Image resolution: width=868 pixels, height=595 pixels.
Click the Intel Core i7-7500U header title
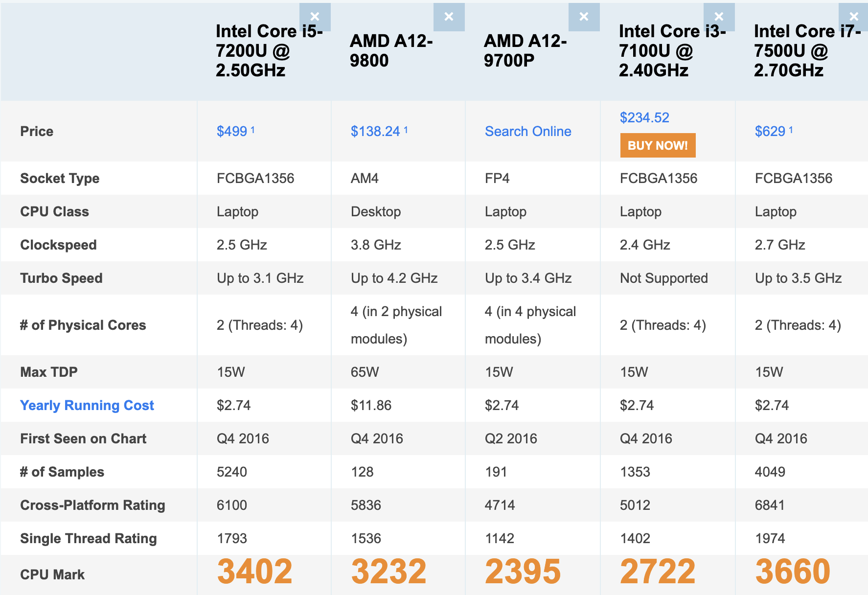(x=807, y=51)
